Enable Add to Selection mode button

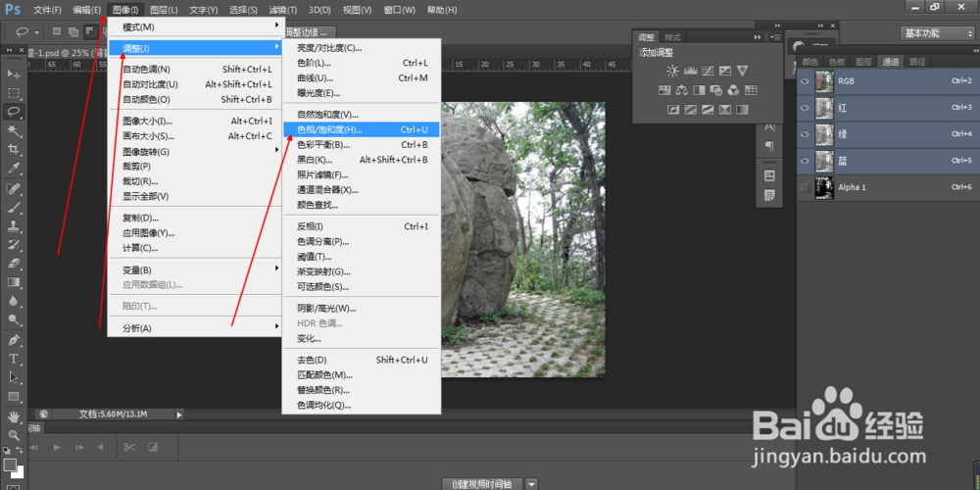(x=73, y=31)
